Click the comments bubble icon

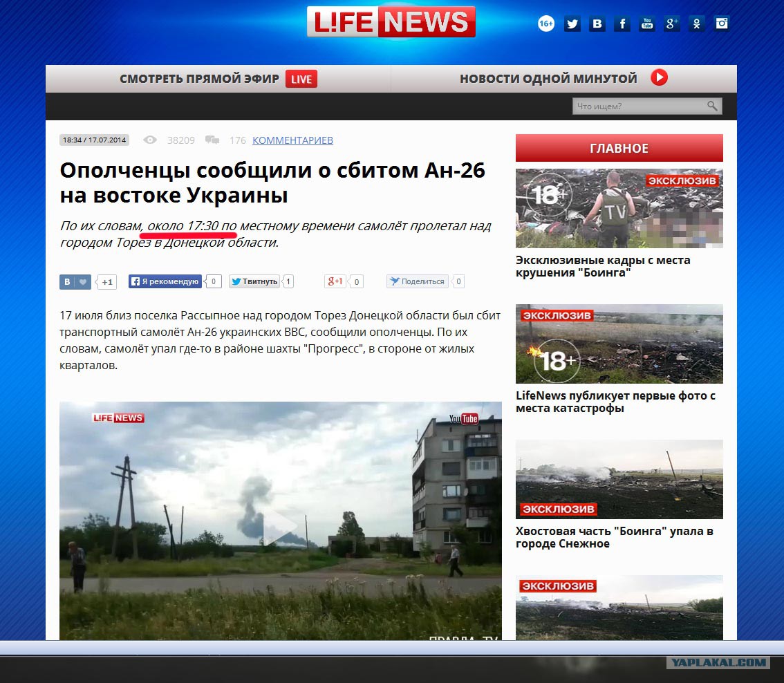pyautogui.click(x=212, y=140)
